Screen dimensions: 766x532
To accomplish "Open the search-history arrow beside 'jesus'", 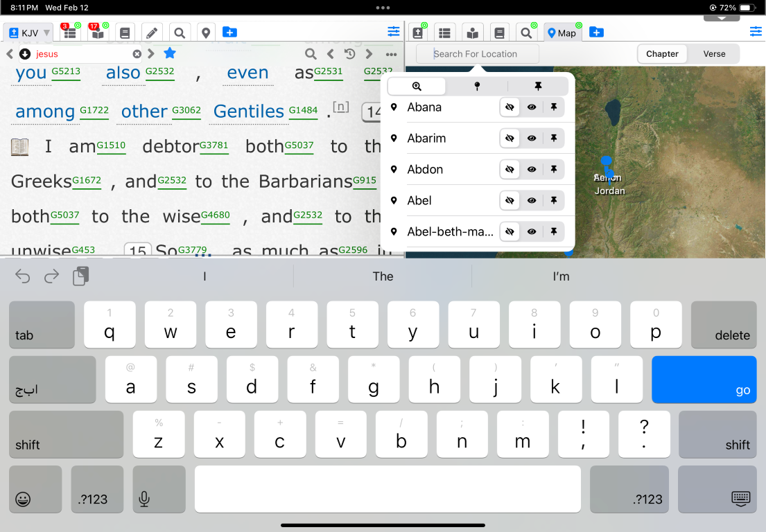I will (x=25, y=54).
